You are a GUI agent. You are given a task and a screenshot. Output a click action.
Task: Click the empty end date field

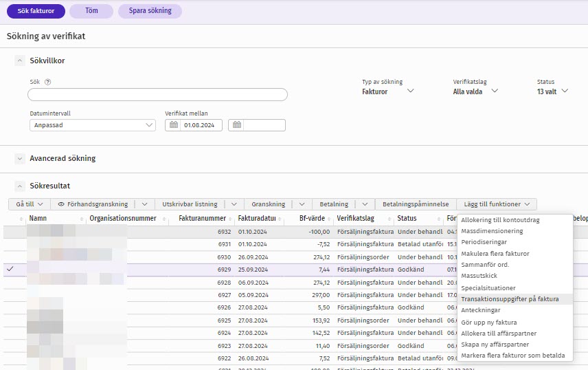coord(264,125)
